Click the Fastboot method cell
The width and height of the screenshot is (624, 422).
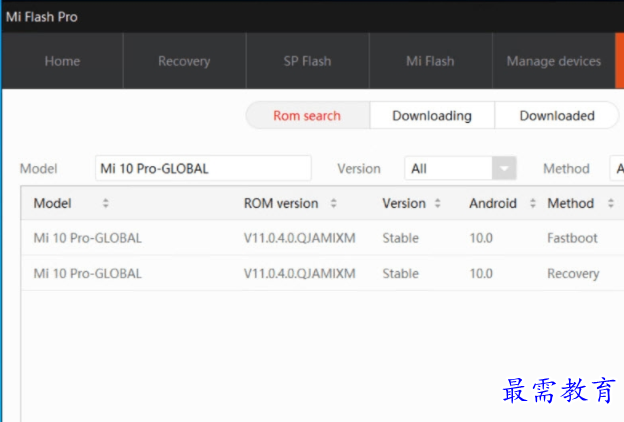click(x=572, y=238)
